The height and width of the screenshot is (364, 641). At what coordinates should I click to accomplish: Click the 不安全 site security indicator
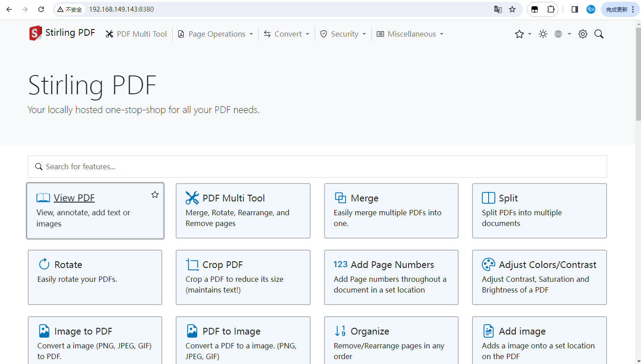70,9
